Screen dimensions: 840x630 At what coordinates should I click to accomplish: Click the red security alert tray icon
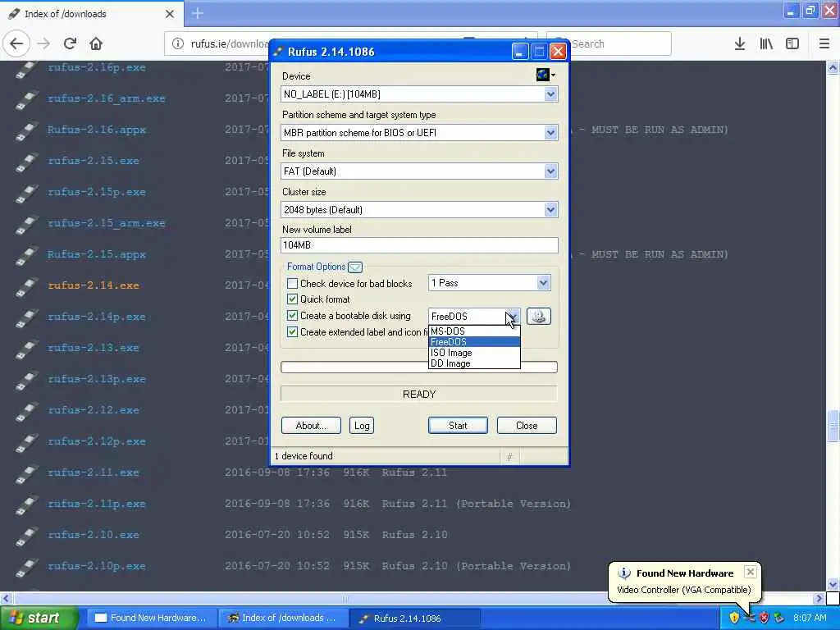click(764, 618)
